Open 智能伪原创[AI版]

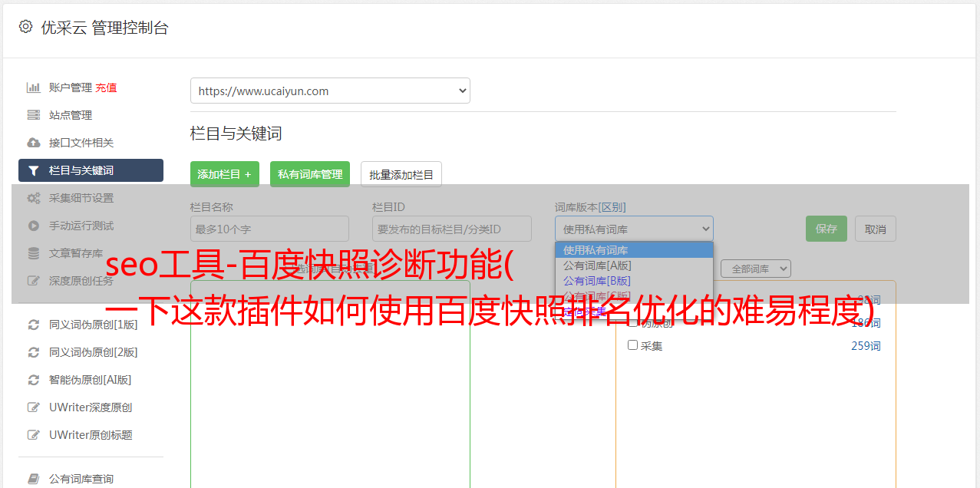click(91, 380)
